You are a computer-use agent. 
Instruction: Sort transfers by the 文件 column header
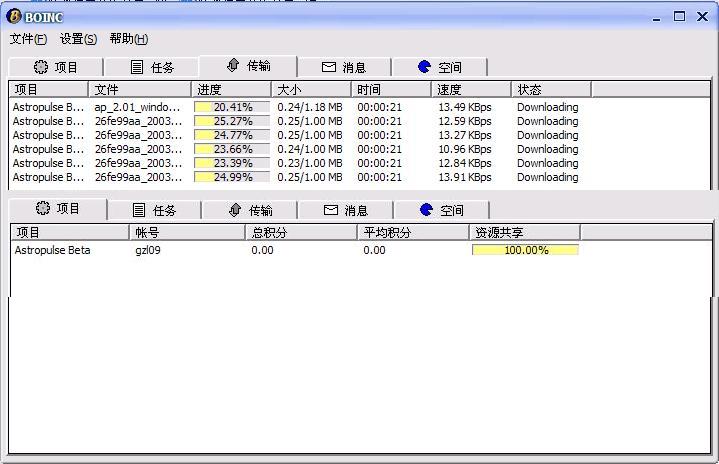[139, 89]
